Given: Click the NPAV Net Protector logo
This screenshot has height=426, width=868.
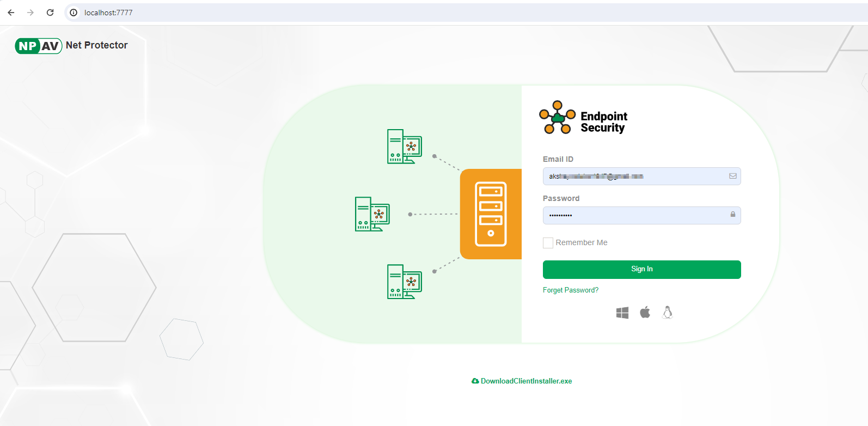Looking at the screenshot, I should coord(71,46).
